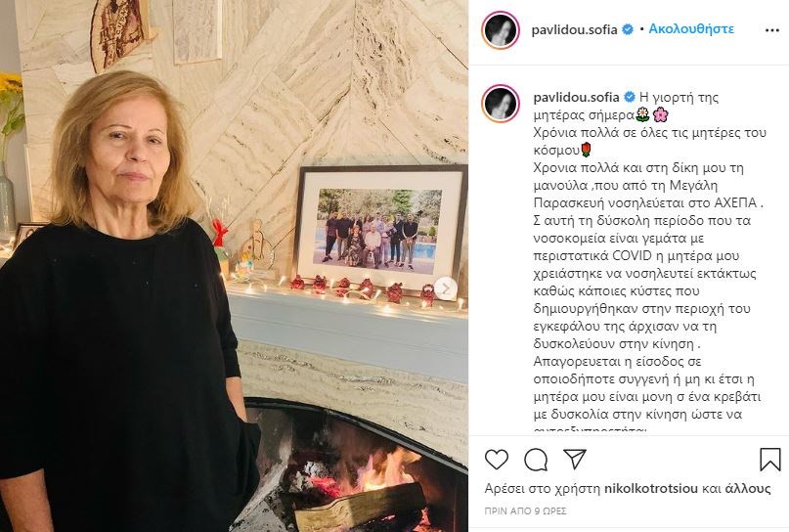
Task: Open pavlidou.sofia username in header
Action: click(x=574, y=29)
